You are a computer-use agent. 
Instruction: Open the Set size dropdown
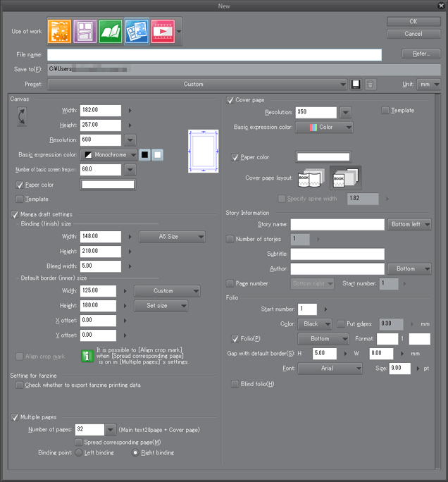pyautogui.click(x=161, y=306)
